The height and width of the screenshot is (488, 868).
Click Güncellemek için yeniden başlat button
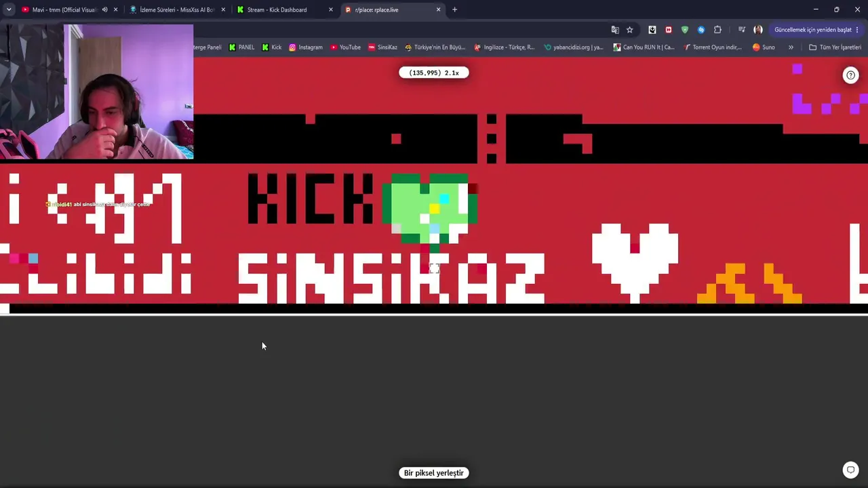coord(817,30)
